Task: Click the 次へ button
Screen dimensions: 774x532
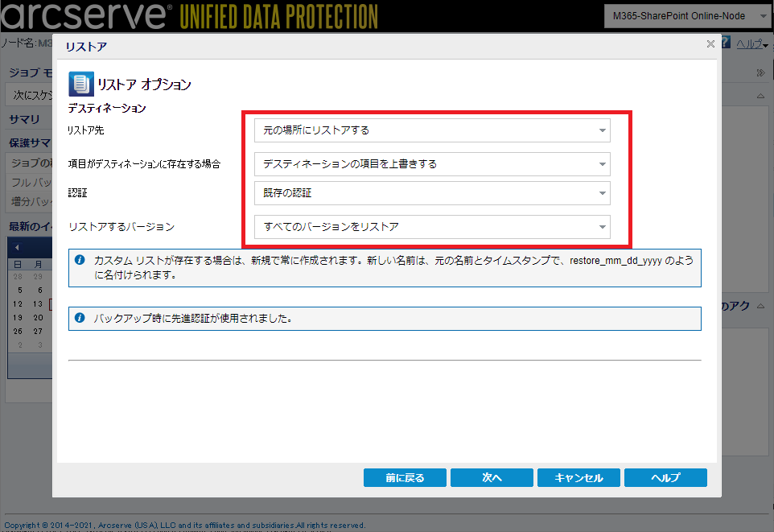Action: point(492,477)
